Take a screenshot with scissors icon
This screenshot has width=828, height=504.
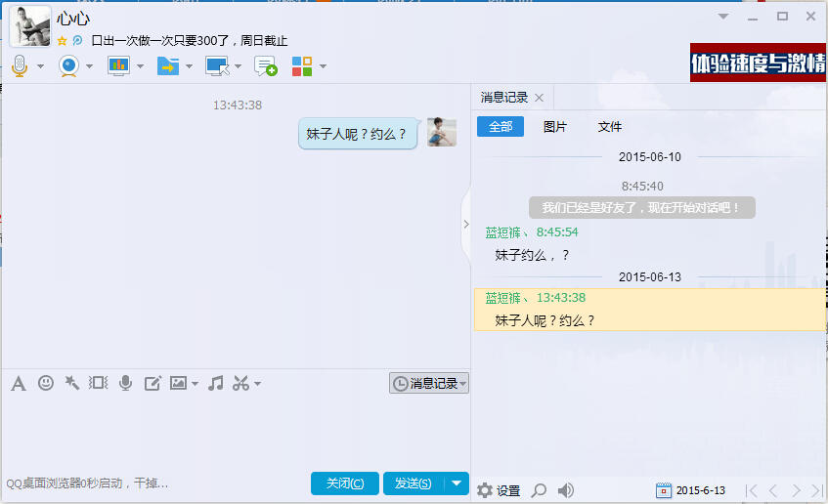(240, 383)
